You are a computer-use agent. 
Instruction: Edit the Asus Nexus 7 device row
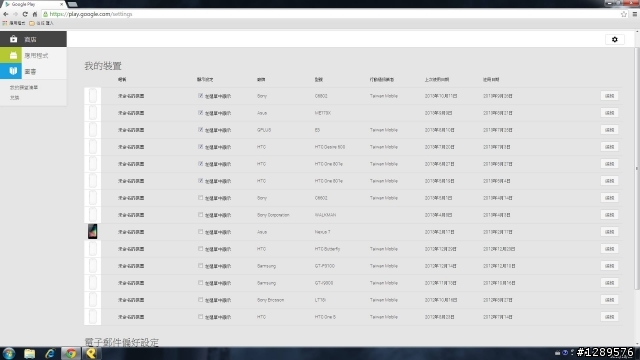point(609,231)
